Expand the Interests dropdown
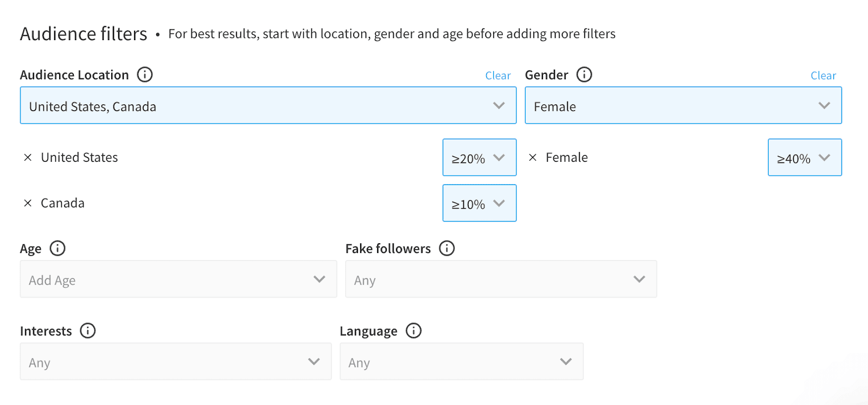Screen dimensions: 868x405 (x=175, y=362)
